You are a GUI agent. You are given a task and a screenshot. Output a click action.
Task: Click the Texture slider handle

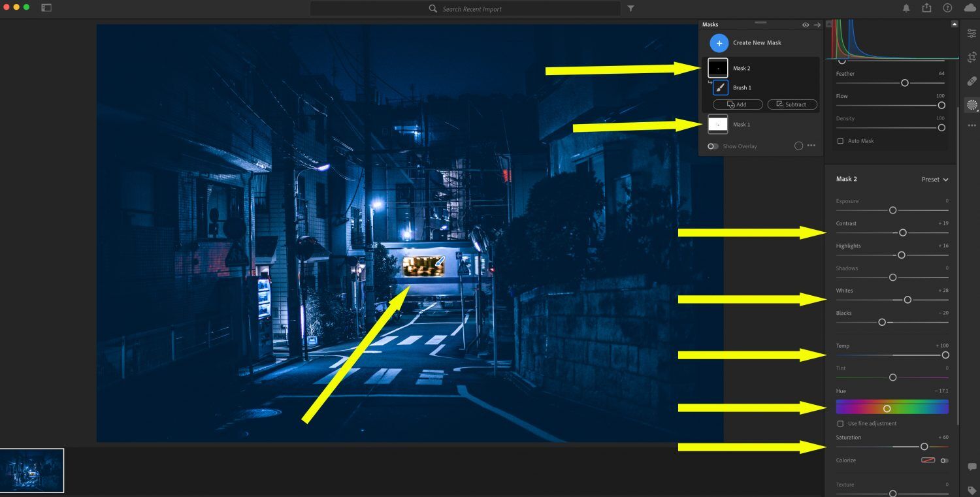tap(892, 494)
